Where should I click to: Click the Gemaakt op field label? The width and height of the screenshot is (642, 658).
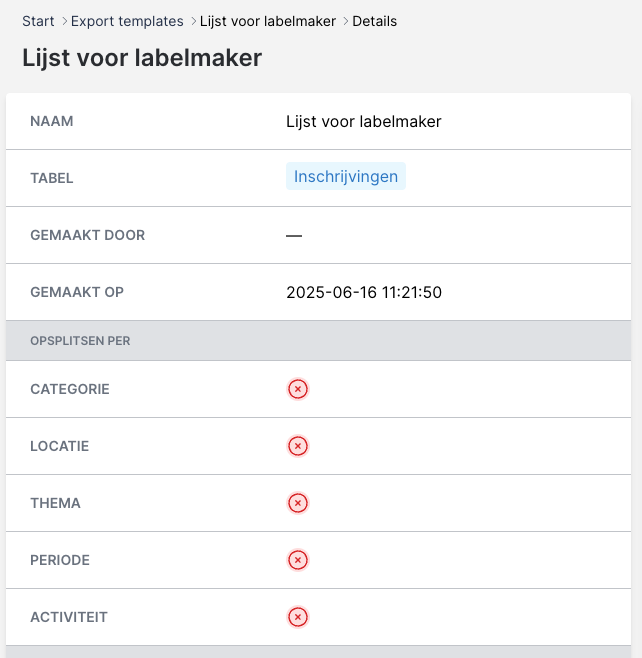77,293
